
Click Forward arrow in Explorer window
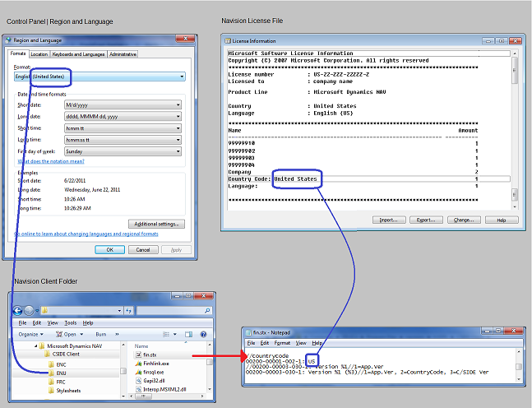[29, 310]
